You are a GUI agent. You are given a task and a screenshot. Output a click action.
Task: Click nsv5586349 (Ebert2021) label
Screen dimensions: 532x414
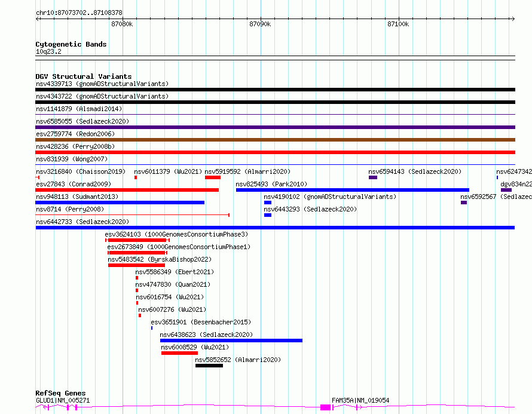[175, 272]
